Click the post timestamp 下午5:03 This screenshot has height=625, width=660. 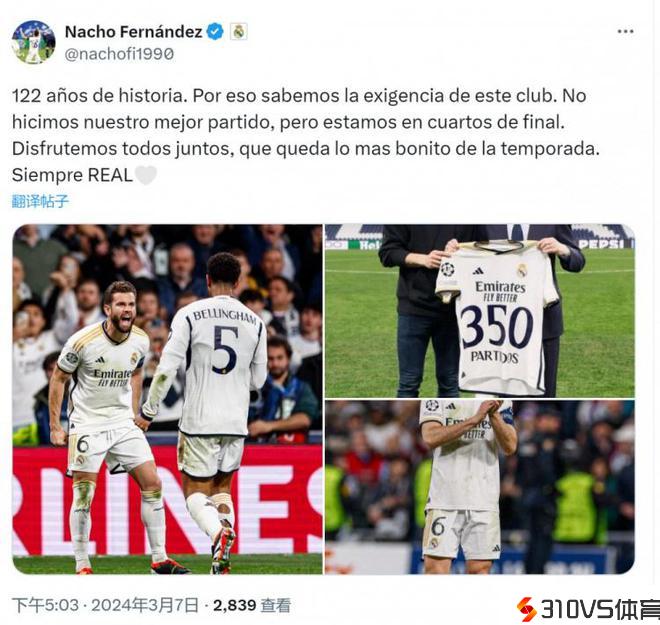point(45,605)
